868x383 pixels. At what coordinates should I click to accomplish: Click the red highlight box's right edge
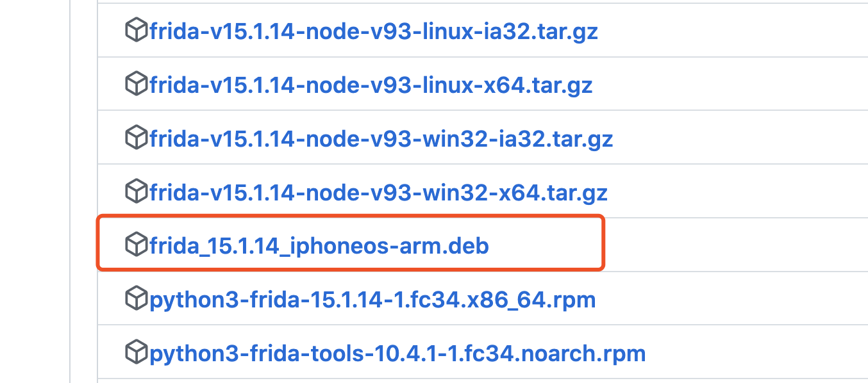pyautogui.click(x=603, y=243)
